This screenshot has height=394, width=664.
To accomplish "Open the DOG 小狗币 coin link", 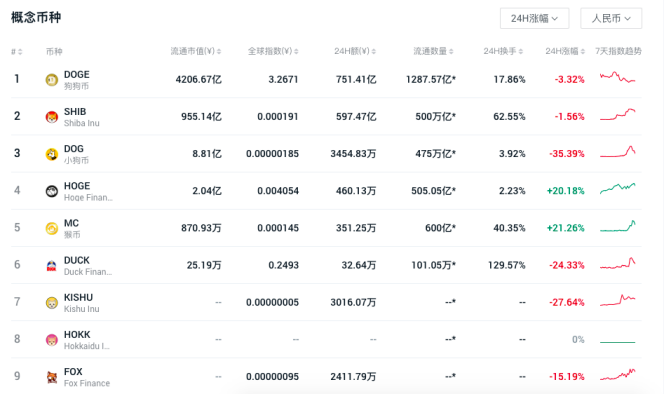I will point(76,154).
